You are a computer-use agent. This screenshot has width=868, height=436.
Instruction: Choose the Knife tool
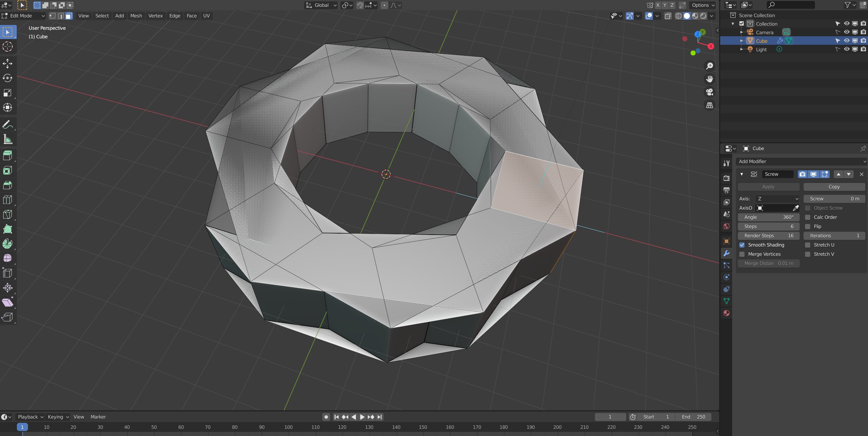pyautogui.click(x=8, y=214)
